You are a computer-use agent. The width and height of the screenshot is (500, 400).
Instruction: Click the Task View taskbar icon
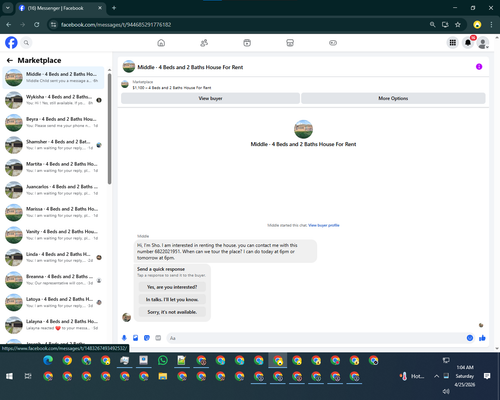coord(28,376)
